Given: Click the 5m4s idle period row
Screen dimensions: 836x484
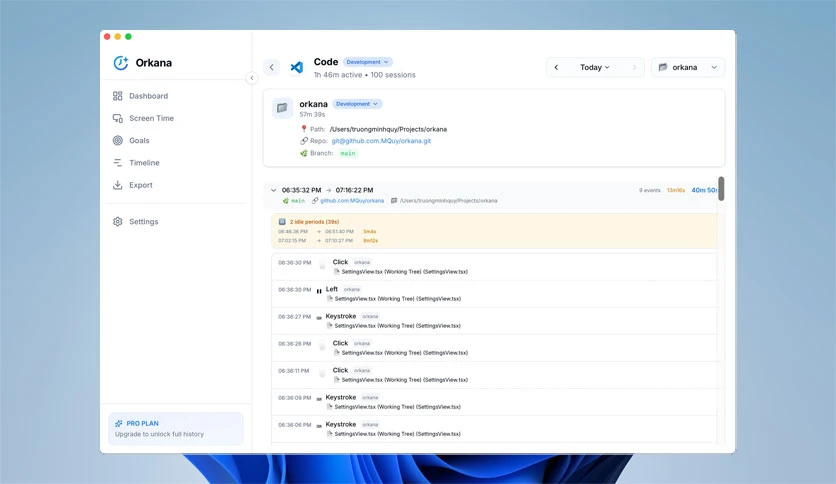Looking at the screenshot, I should (x=327, y=232).
